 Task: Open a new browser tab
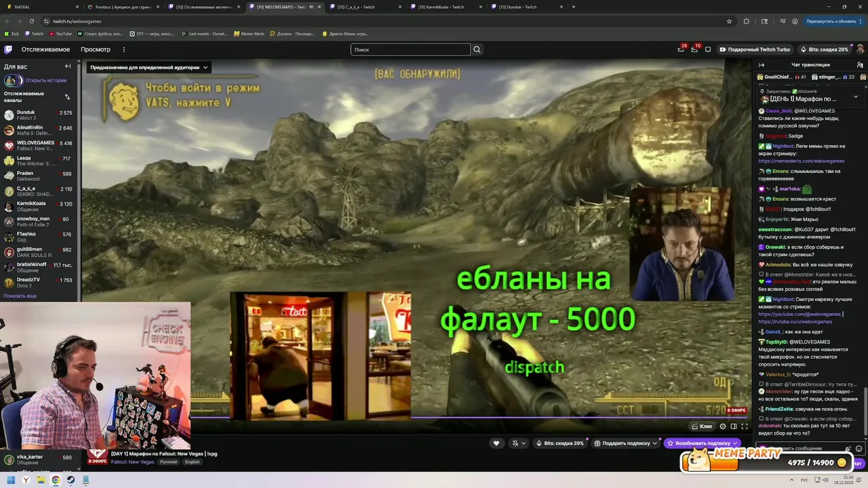574,7
